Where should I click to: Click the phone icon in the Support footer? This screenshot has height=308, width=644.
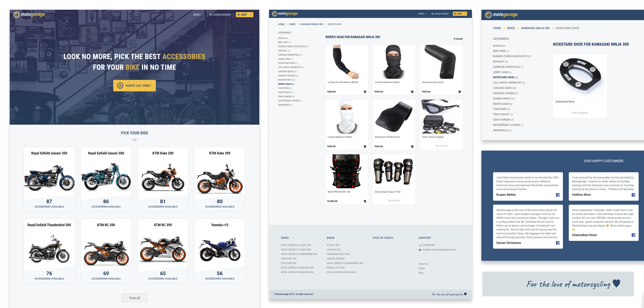(420, 245)
